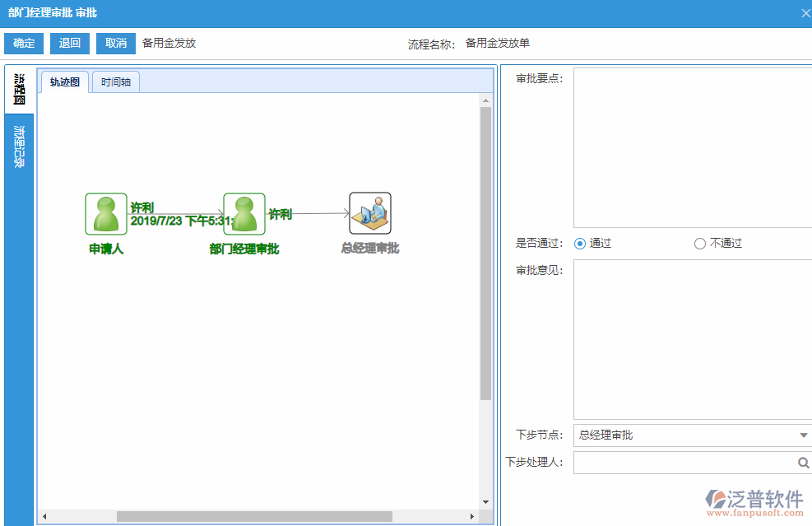Click inside the 审批要点 text area
The image size is (812, 526).
pyautogui.click(x=691, y=144)
